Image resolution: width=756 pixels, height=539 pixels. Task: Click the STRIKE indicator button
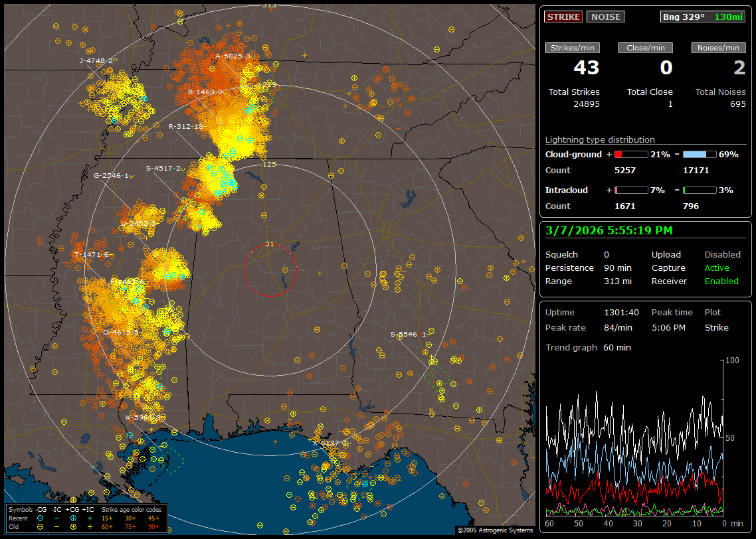(563, 17)
